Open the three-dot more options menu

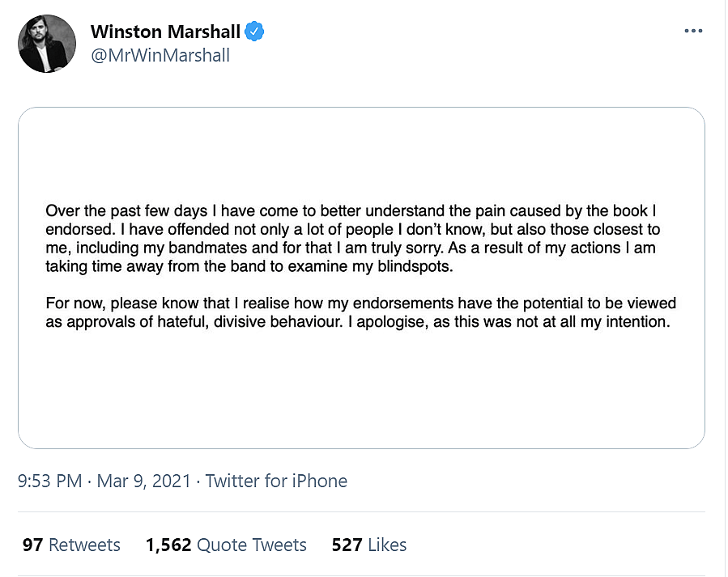pyautogui.click(x=693, y=31)
